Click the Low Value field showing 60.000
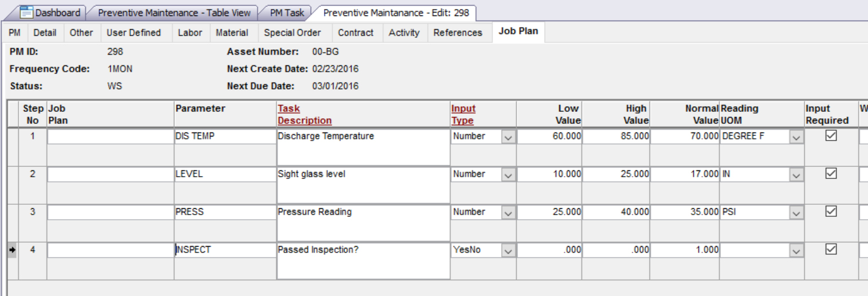868x296 pixels. click(549, 137)
